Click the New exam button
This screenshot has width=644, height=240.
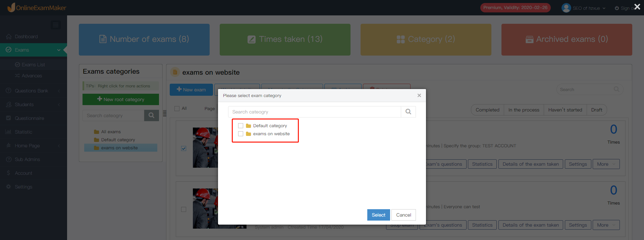(x=191, y=90)
